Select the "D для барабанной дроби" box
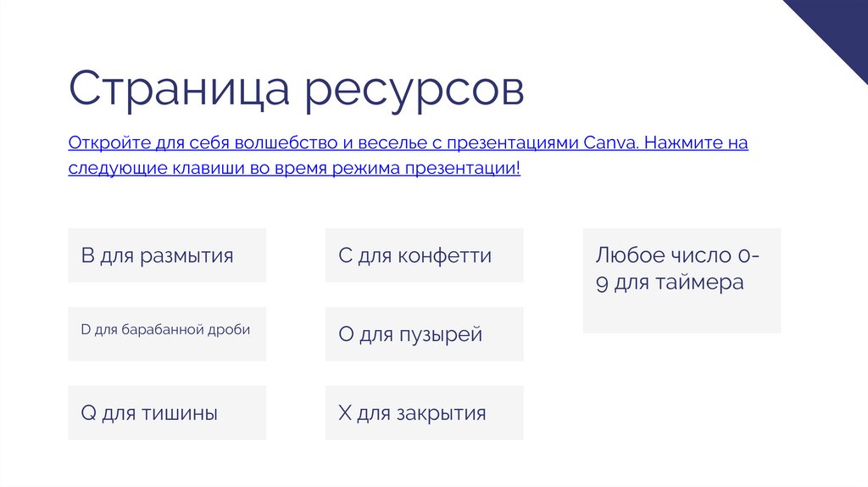 click(x=167, y=334)
